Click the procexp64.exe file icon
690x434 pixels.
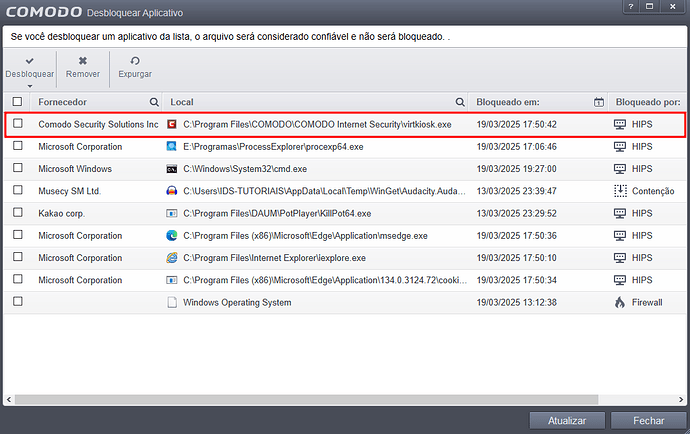point(172,147)
